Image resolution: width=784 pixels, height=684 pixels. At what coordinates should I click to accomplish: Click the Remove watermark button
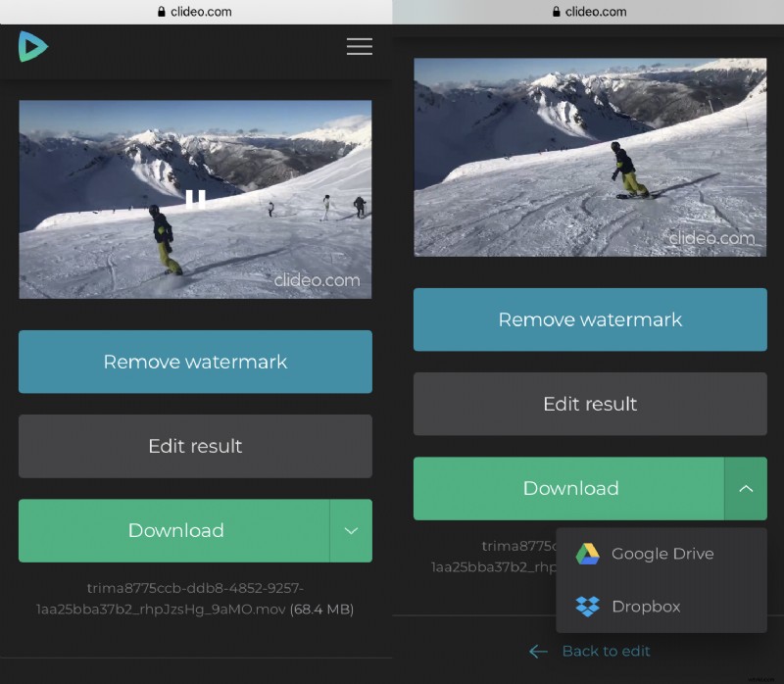tap(195, 362)
